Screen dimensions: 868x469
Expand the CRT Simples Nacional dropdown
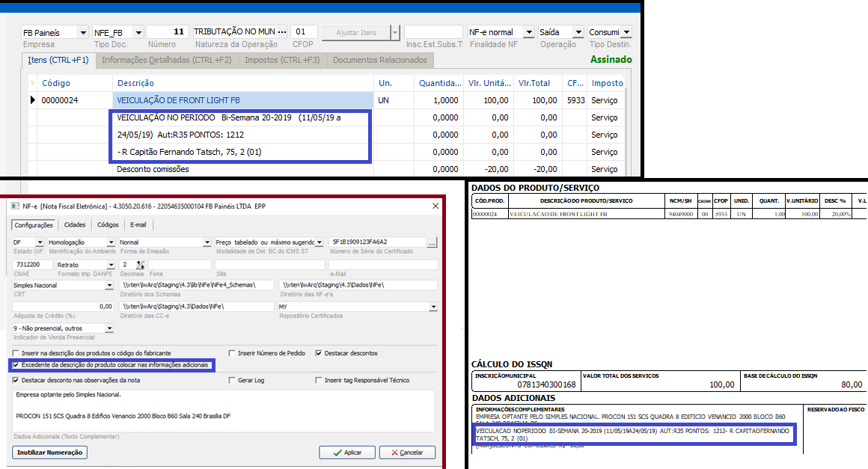[109, 285]
